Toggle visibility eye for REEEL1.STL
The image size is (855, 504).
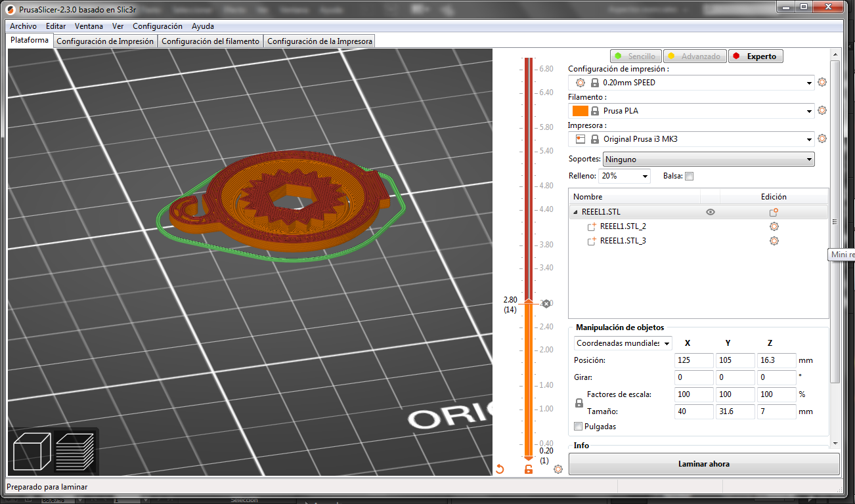coord(710,212)
